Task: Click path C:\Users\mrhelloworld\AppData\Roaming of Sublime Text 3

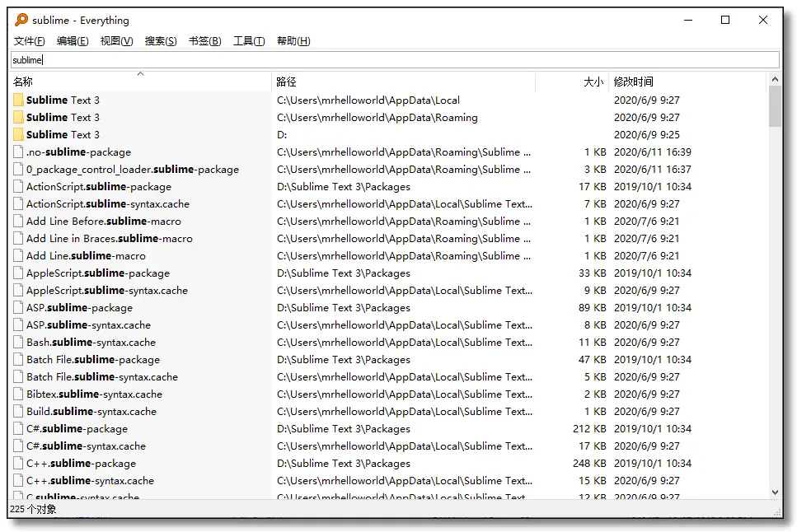Action: [x=377, y=118]
